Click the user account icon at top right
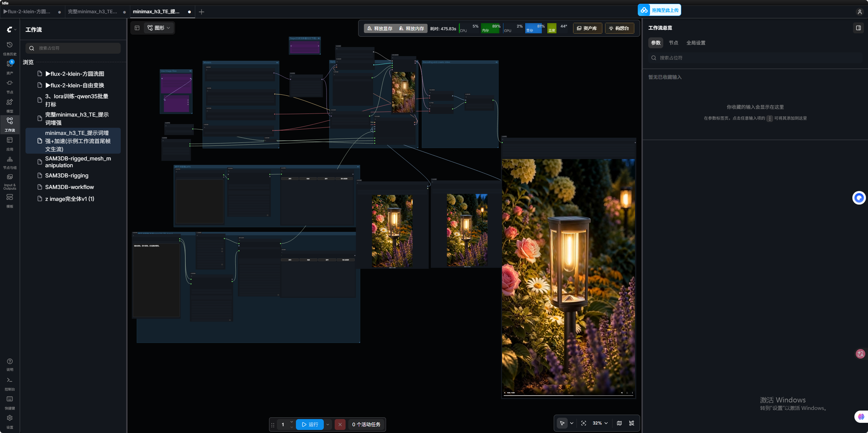Screen dimensions: 868x433 pyautogui.click(x=859, y=12)
